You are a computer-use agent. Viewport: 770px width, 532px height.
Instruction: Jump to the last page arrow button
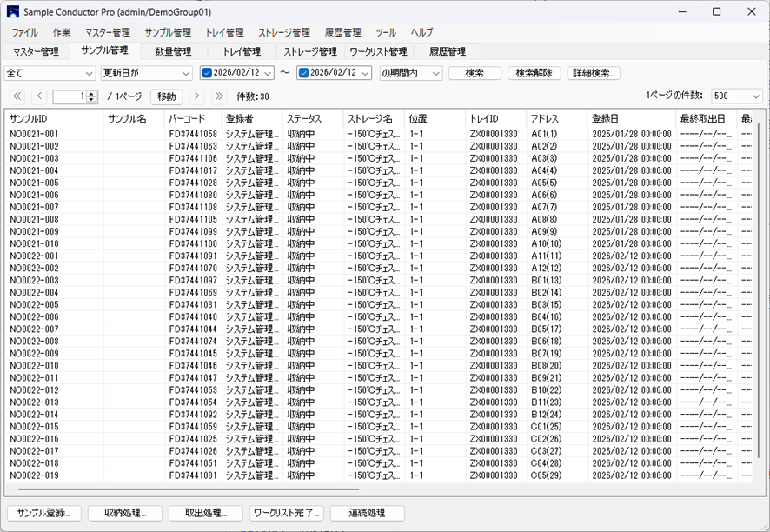point(219,96)
